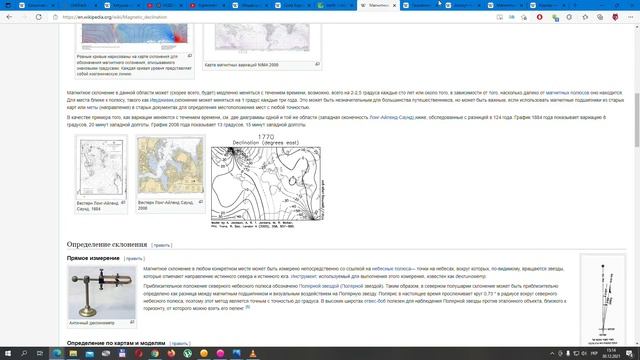Click the page vertical scrollbar thumb
640x360 pixels.
click(636, 120)
